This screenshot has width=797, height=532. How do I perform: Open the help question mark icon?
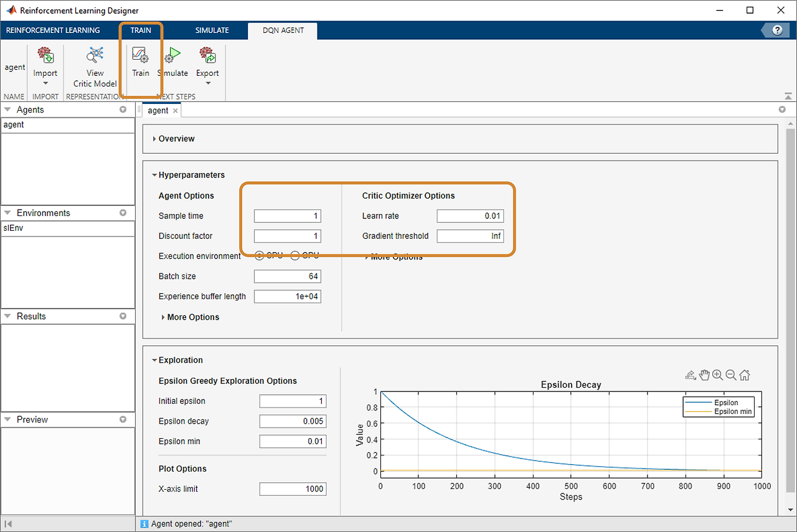777,30
